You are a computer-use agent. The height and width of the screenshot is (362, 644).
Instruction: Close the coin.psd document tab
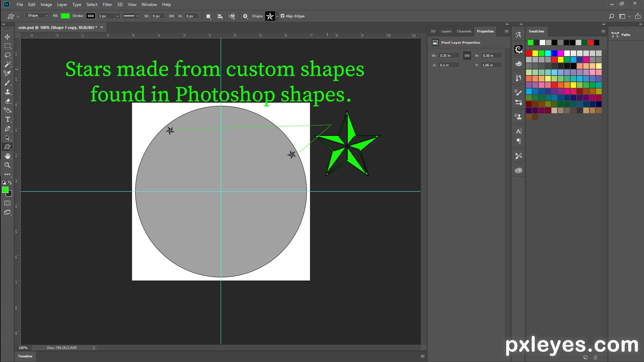click(102, 27)
